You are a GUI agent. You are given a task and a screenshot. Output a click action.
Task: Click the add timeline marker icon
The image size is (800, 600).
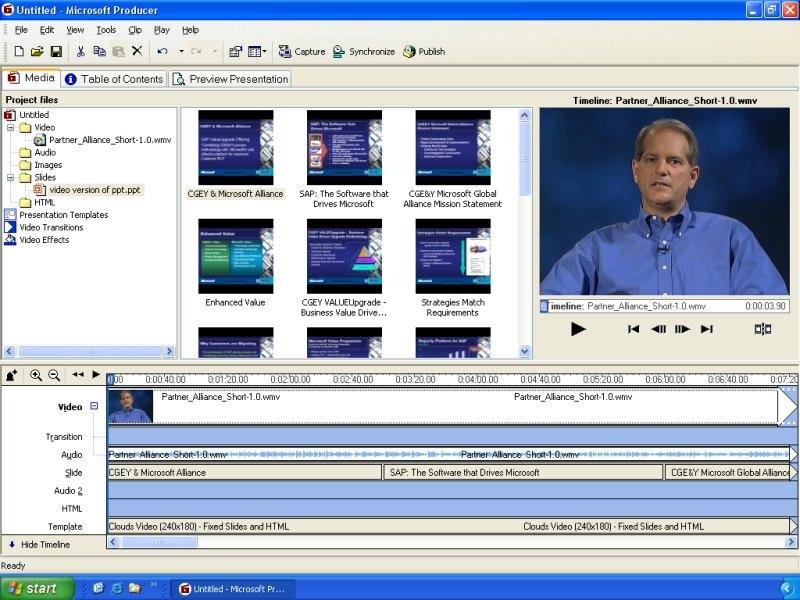12,376
